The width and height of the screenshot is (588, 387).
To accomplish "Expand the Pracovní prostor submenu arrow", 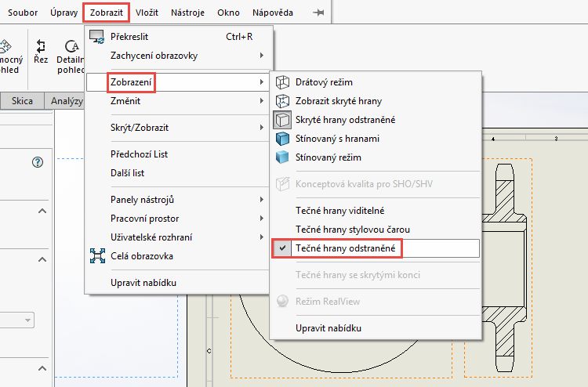I will [x=262, y=219].
